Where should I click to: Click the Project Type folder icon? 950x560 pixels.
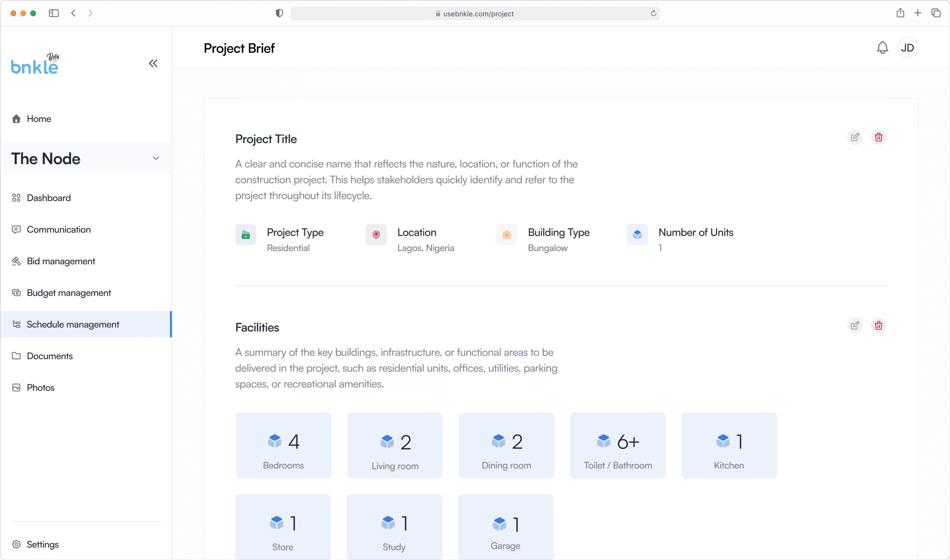(246, 235)
